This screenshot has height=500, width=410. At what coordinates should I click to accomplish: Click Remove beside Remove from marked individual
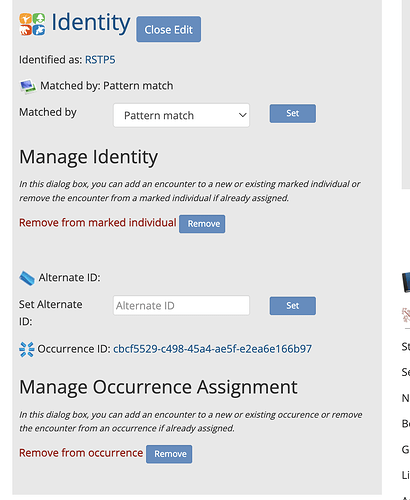(202, 224)
